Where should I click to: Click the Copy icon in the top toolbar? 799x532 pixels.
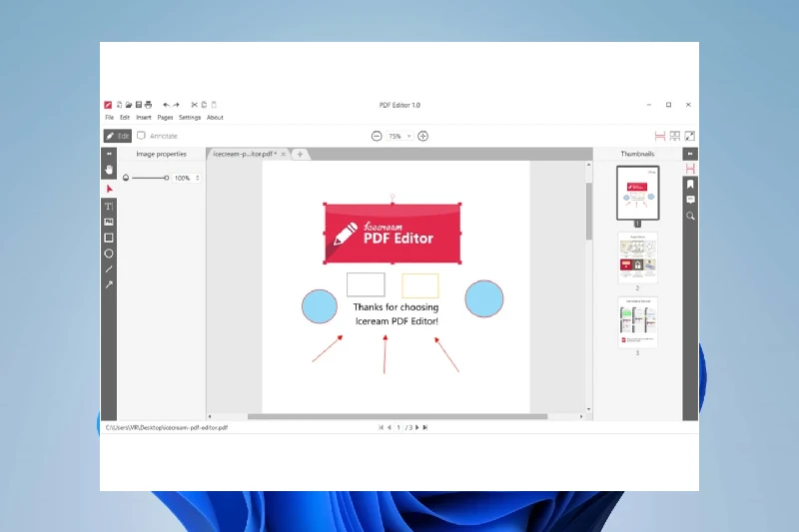click(204, 105)
